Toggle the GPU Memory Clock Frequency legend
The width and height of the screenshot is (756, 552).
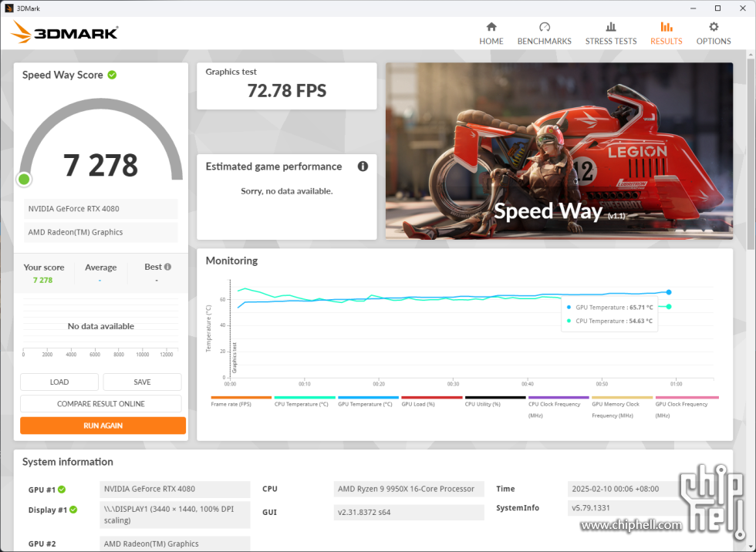(622, 408)
